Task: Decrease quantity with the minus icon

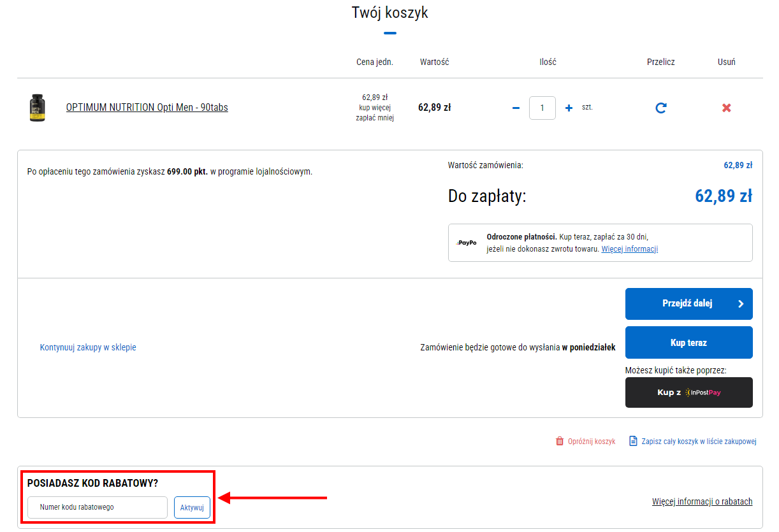Action: point(516,108)
